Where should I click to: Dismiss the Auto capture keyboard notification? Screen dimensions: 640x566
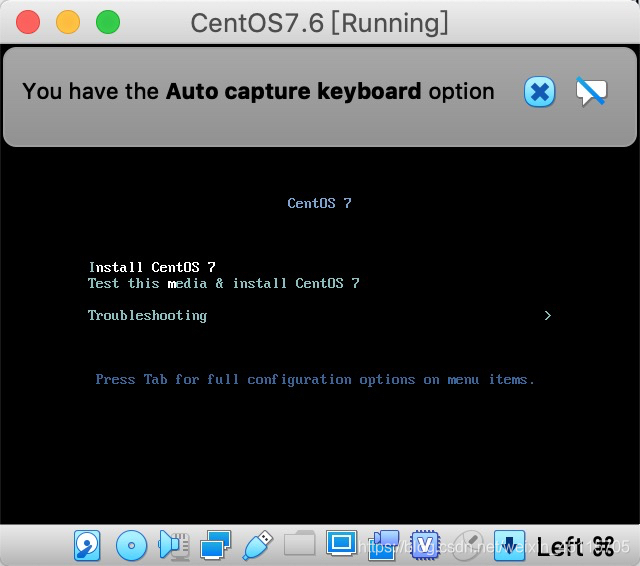pos(540,91)
